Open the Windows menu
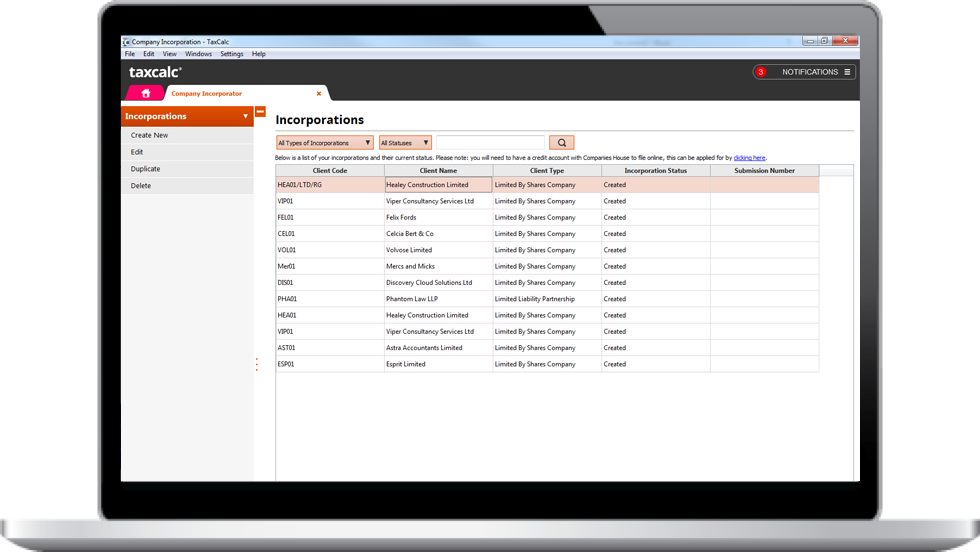This screenshot has height=552, width=980. (x=198, y=54)
